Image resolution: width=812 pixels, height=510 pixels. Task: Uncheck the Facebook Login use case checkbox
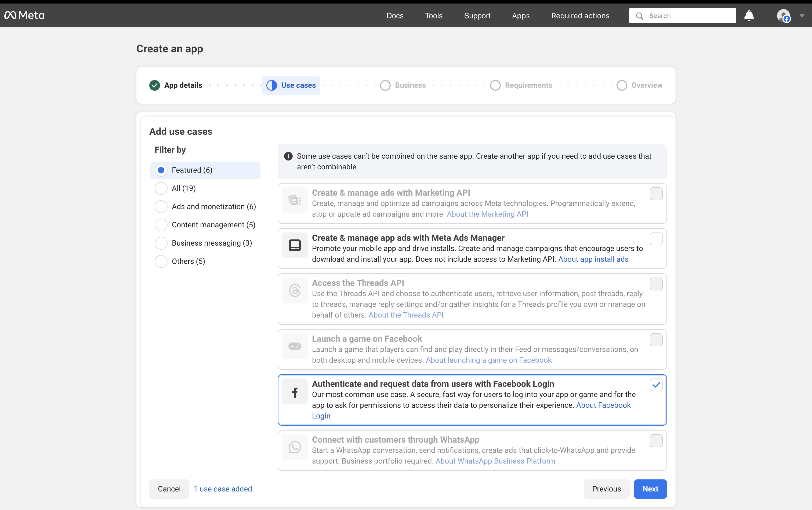pos(656,385)
